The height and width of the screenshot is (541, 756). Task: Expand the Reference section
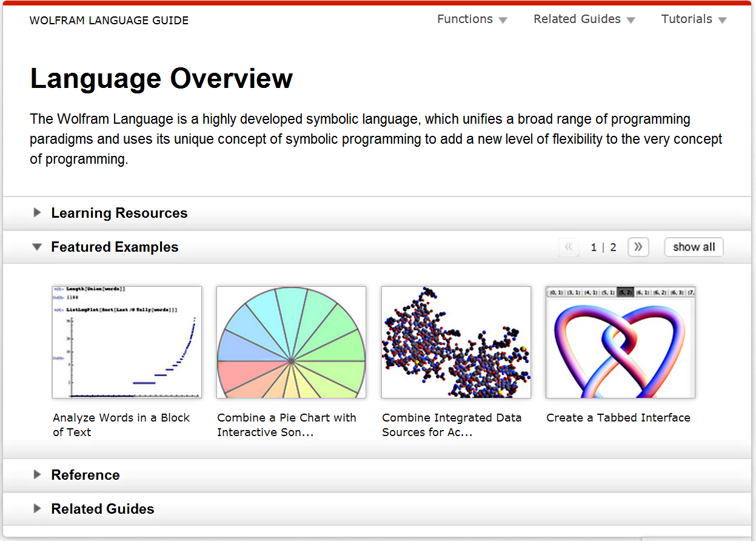pos(85,475)
